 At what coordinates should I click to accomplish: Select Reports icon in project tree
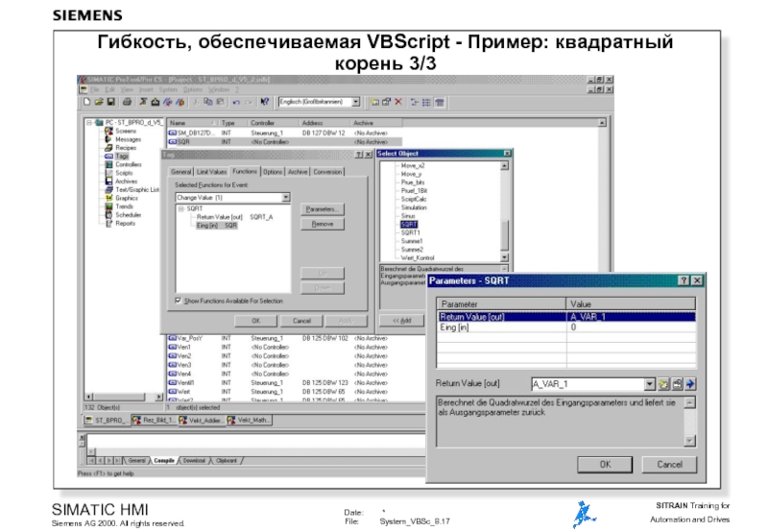coord(108,224)
